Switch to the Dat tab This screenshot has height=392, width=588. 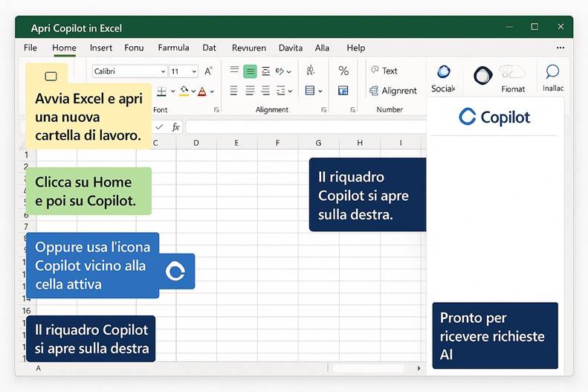pyautogui.click(x=209, y=48)
